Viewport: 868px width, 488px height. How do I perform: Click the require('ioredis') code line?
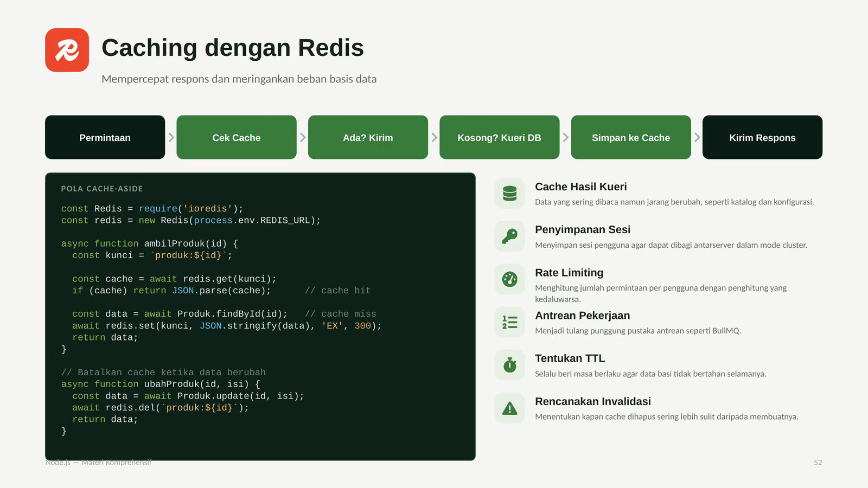pyautogui.click(x=152, y=209)
